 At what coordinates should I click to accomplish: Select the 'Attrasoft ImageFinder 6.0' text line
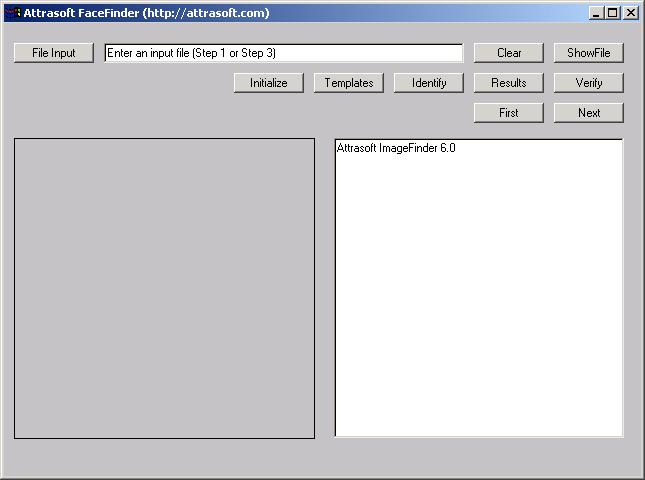point(396,148)
